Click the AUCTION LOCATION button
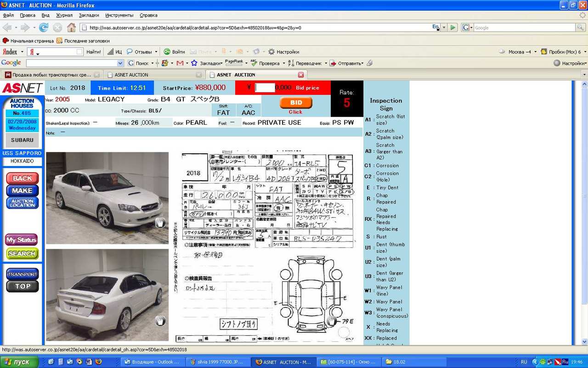This screenshot has height=368, width=588. click(22, 202)
